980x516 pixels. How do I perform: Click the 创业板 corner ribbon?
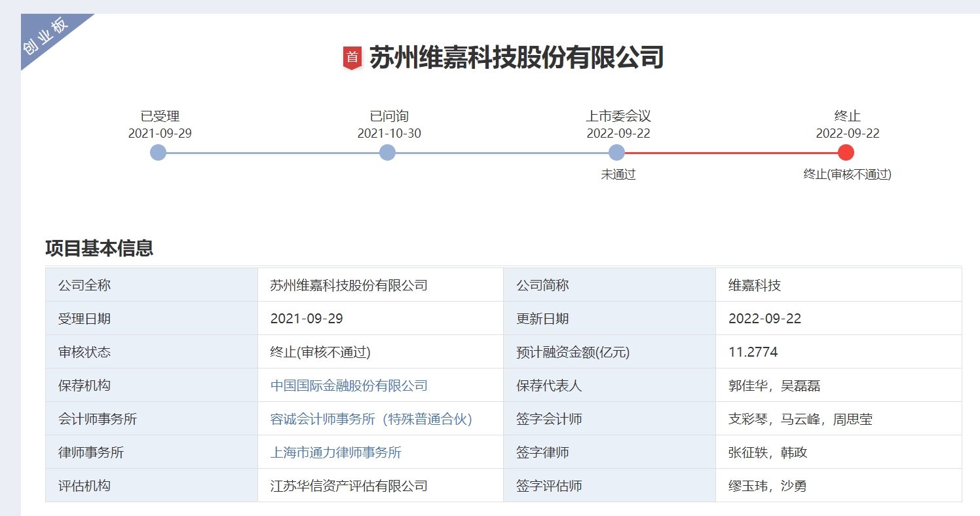(47, 37)
